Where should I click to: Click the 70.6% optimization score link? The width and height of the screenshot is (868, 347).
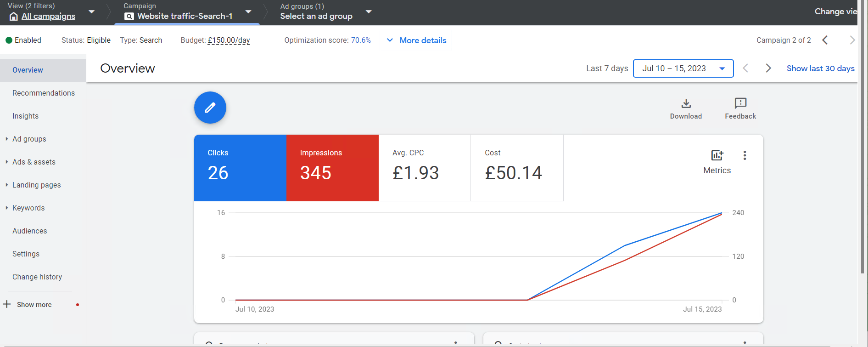click(361, 40)
